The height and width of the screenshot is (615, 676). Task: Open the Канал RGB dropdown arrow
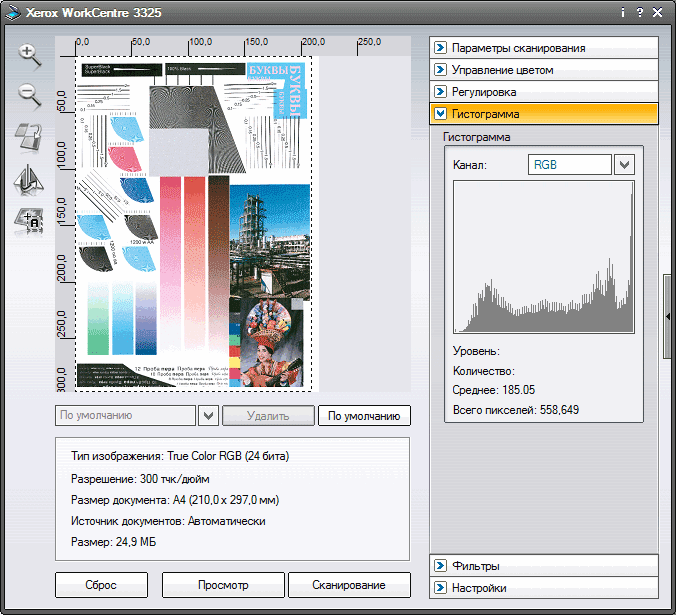click(625, 164)
